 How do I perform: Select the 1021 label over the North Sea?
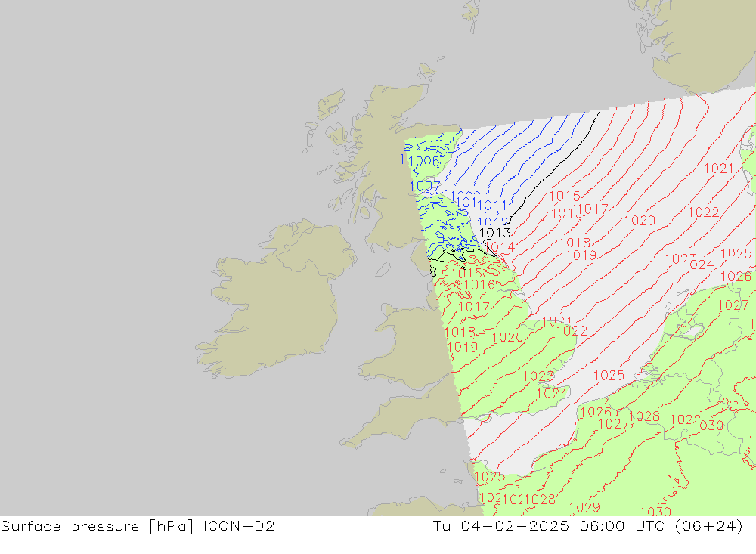coord(718,169)
